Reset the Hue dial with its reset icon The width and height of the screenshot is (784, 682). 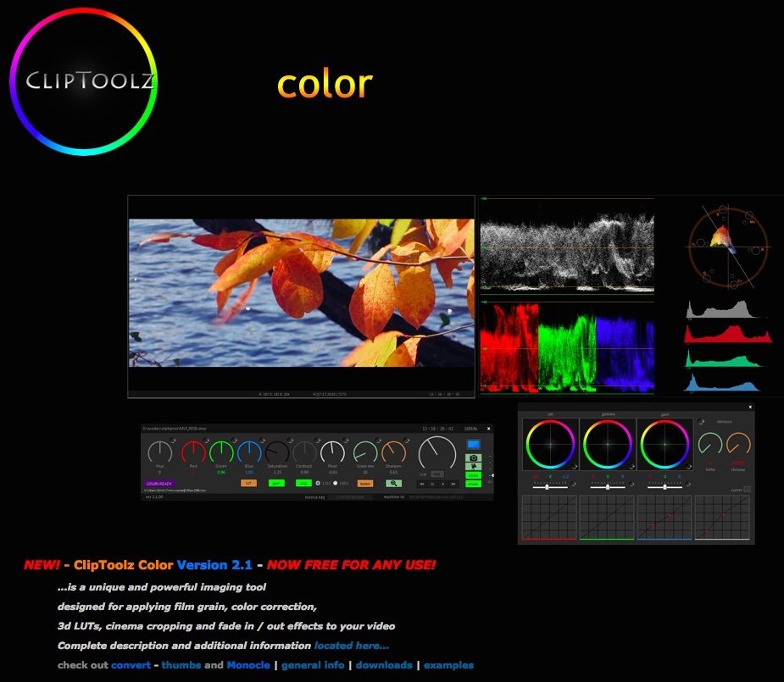pos(172,441)
